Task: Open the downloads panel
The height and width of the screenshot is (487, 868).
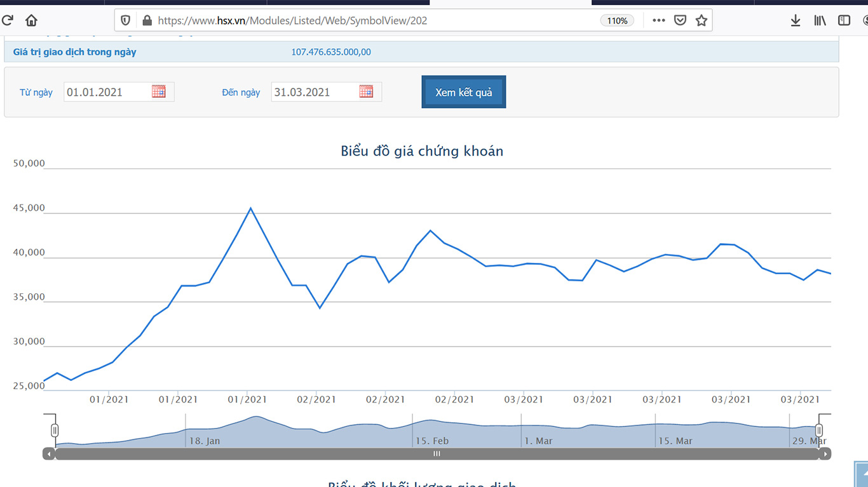Action: click(795, 20)
